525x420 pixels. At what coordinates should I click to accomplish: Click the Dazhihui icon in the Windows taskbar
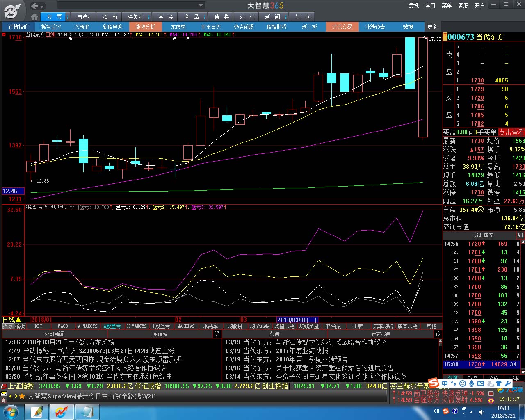tap(62, 411)
